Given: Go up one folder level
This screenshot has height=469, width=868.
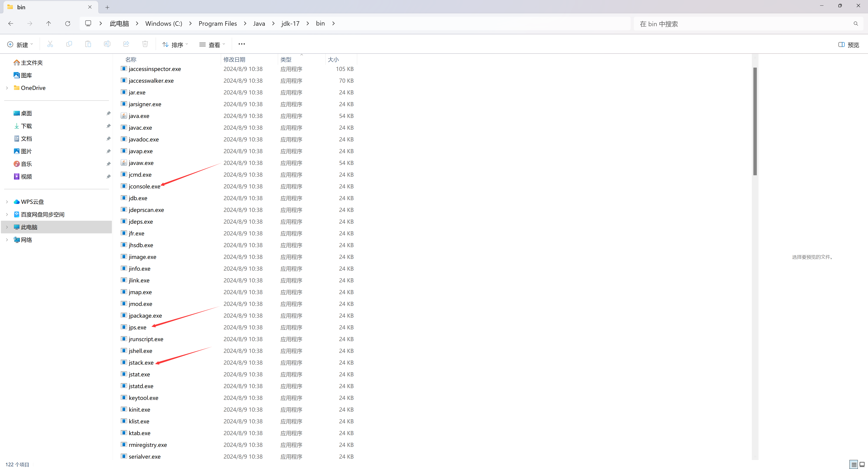Looking at the screenshot, I should pyautogui.click(x=49, y=23).
